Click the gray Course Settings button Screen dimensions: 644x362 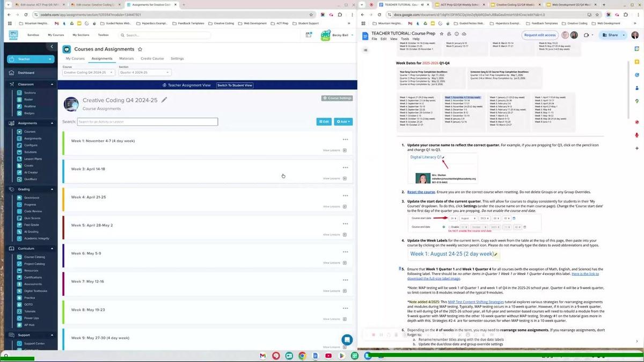pos(337,98)
